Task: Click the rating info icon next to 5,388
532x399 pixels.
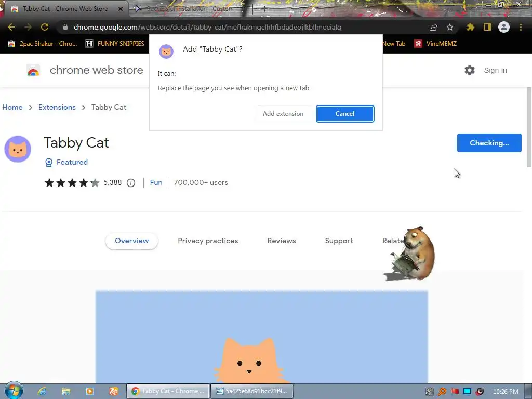Action: [x=131, y=183]
